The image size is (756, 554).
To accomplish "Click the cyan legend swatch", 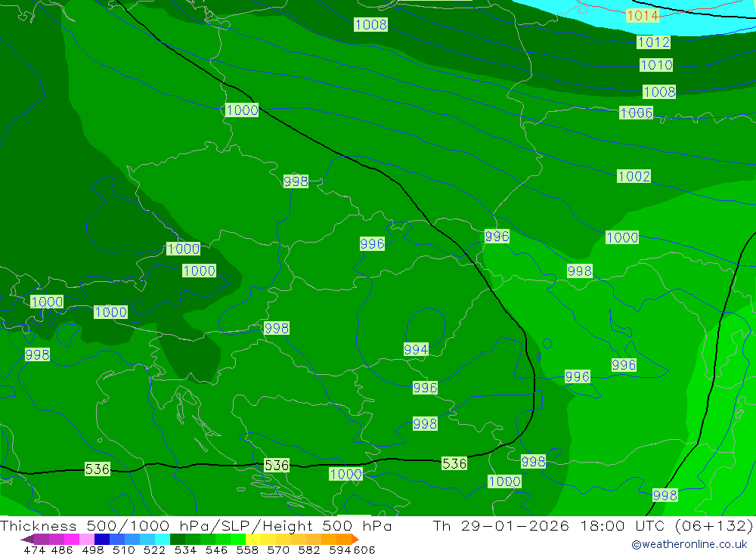I will click(163, 539).
